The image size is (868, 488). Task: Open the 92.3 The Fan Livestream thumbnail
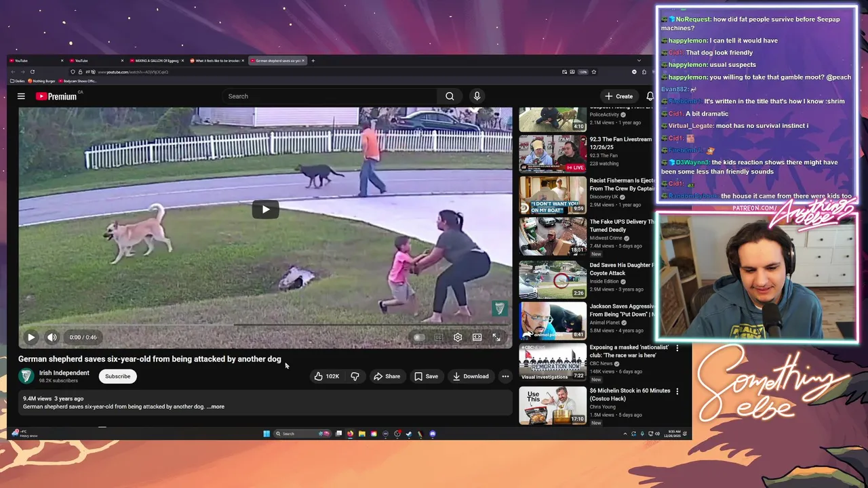click(553, 154)
